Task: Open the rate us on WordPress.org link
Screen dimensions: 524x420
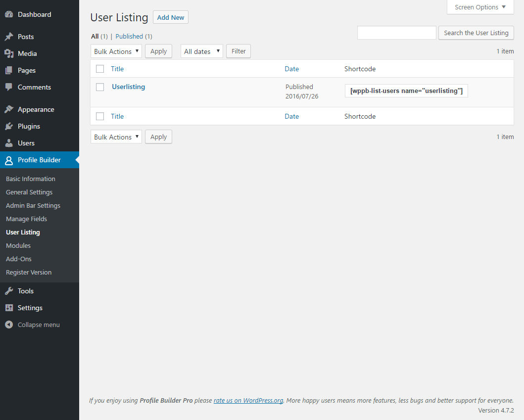Action: pyautogui.click(x=248, y=400)
